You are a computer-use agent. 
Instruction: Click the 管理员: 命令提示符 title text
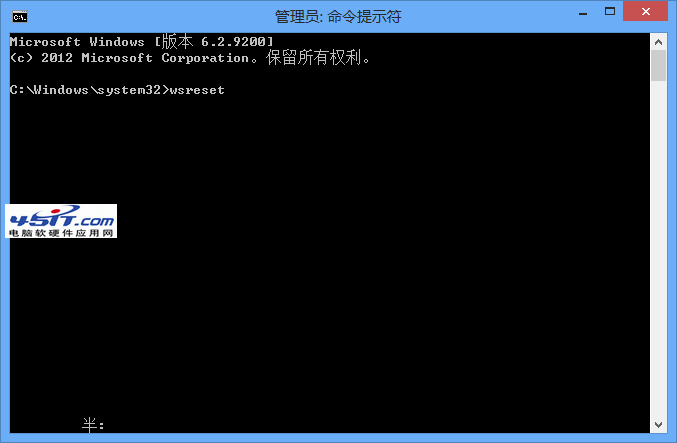pos(338,17)
